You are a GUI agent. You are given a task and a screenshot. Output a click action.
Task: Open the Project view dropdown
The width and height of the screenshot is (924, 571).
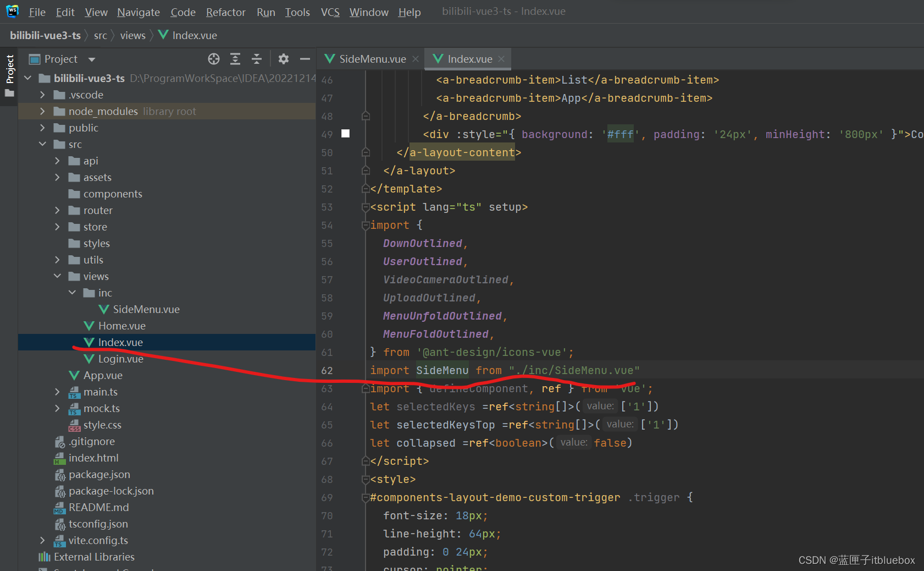92,59
